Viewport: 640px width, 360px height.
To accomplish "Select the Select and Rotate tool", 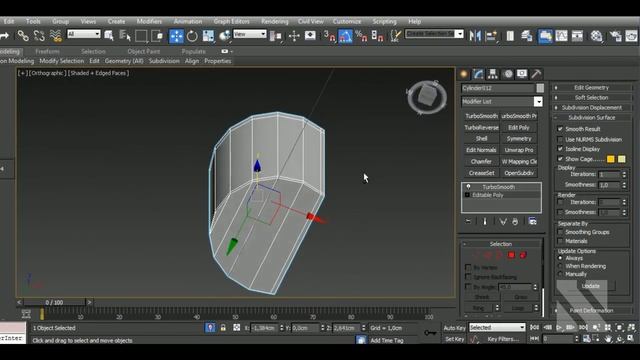I will point(192,36).
